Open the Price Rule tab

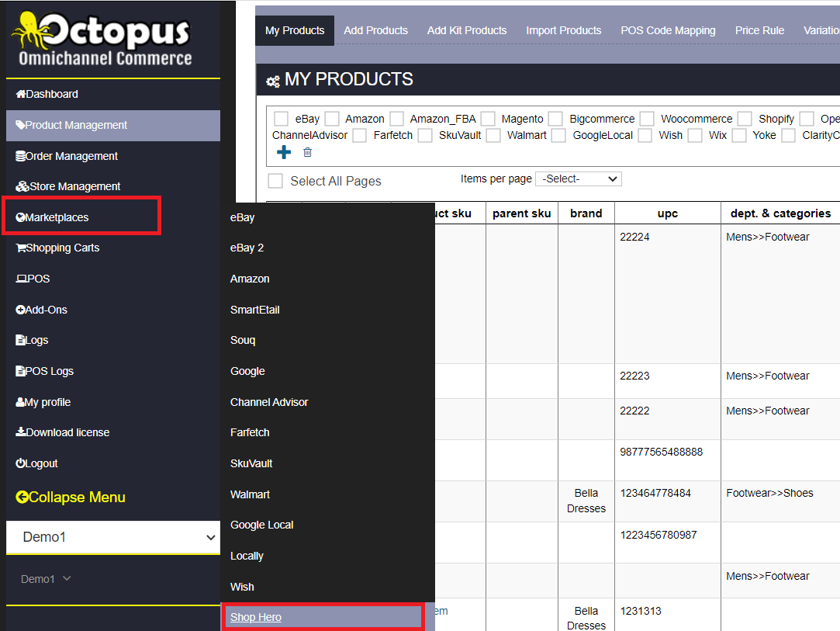tap(759, 30)
